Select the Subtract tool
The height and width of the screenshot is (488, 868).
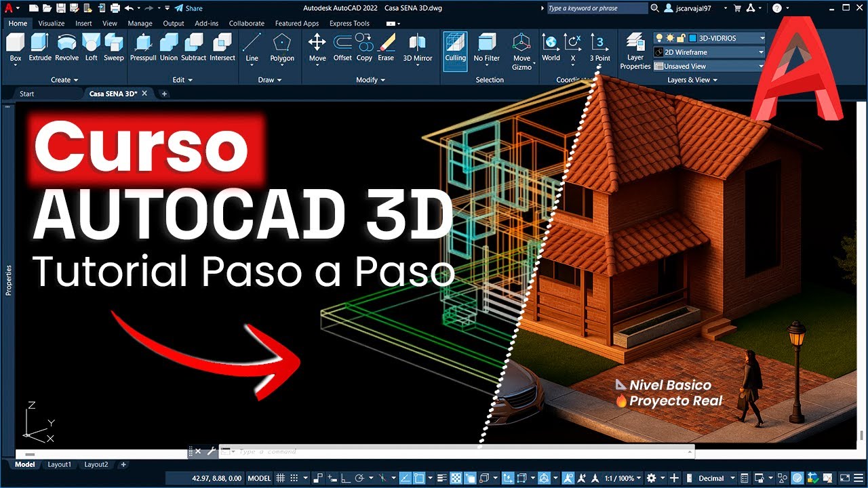(193, 47)
